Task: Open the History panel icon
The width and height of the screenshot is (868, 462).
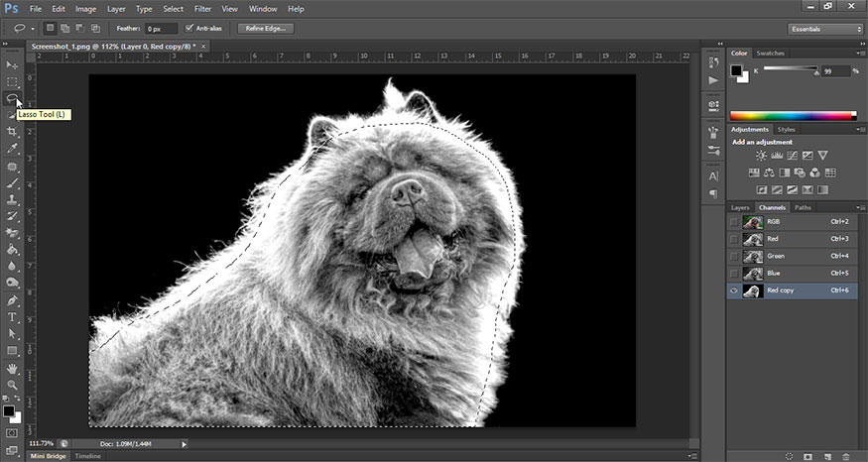Action: tap(713, 62)
